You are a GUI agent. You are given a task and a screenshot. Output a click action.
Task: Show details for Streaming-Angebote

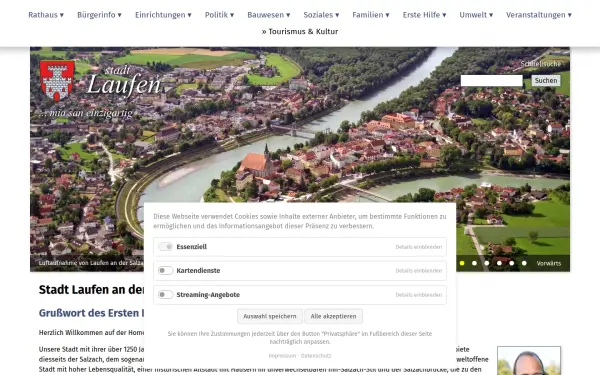(x=419, y=295)
